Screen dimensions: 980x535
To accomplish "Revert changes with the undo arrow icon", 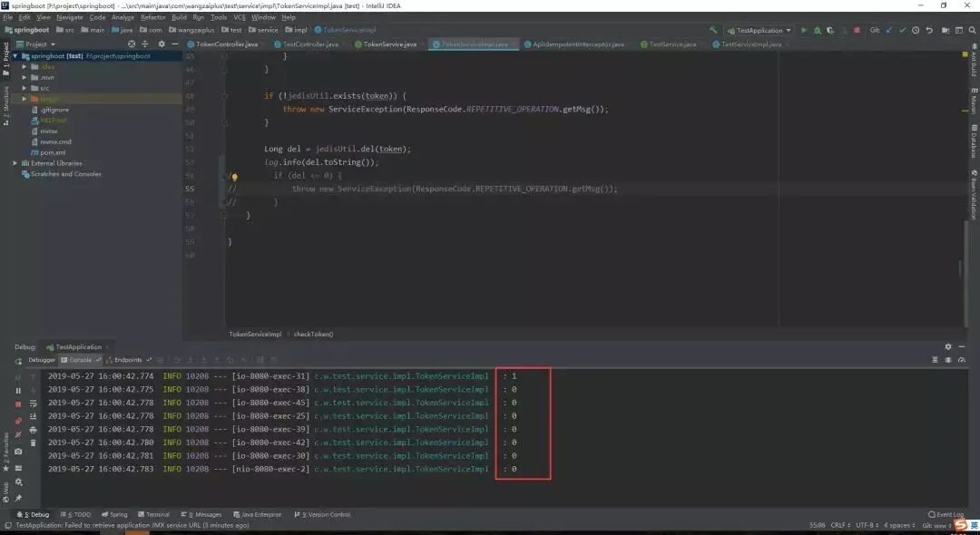I will [929, 30].
